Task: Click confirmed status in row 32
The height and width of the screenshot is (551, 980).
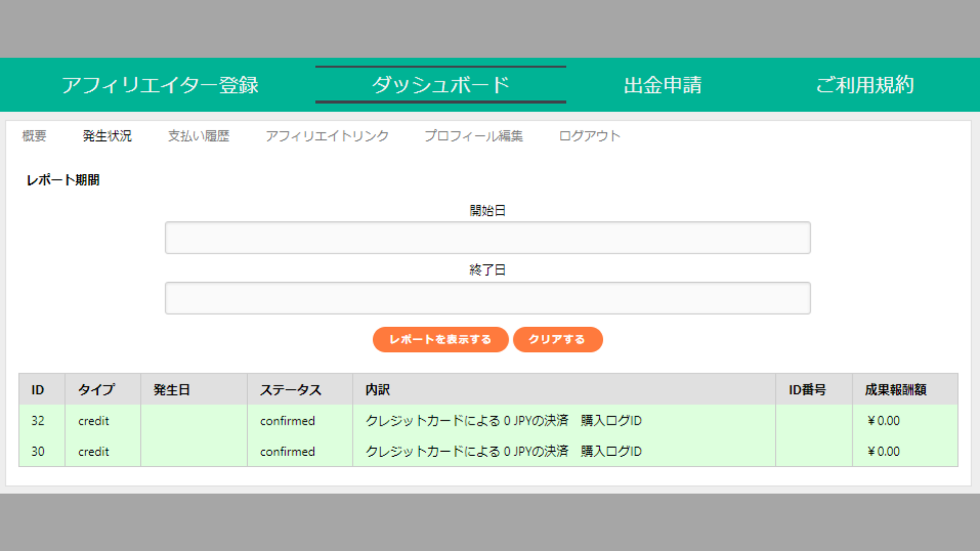Action: point(287,421)
